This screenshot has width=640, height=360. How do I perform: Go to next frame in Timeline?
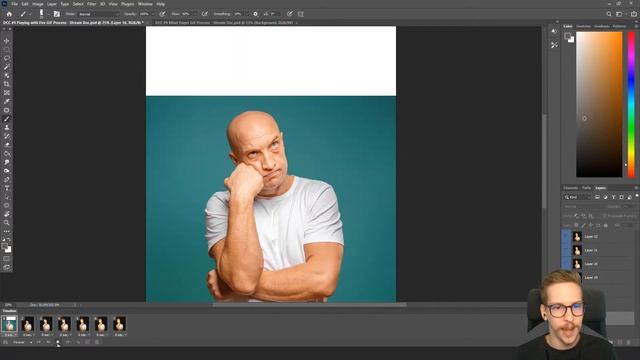point(68,342)
